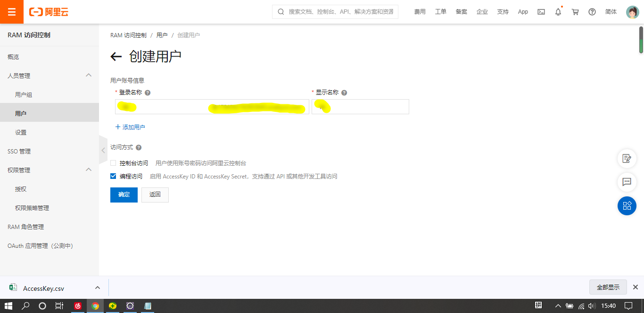Open the blue apps grid floating button
This screenshot has height=313, width=644.
pos(627,206)
